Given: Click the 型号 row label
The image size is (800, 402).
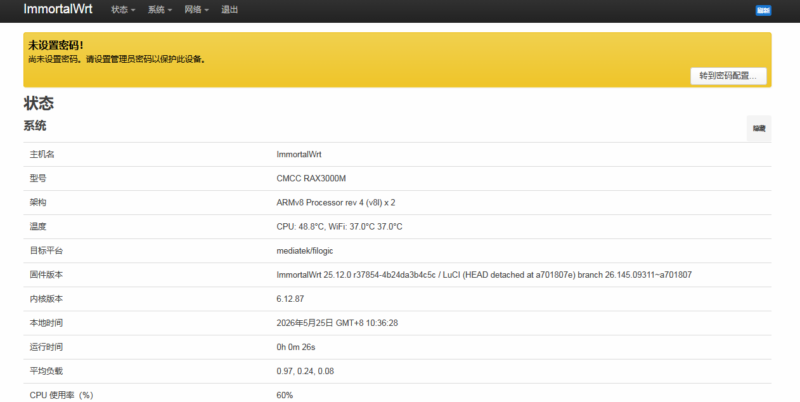Looking at the screenshot, I should [x=38, y=178].
